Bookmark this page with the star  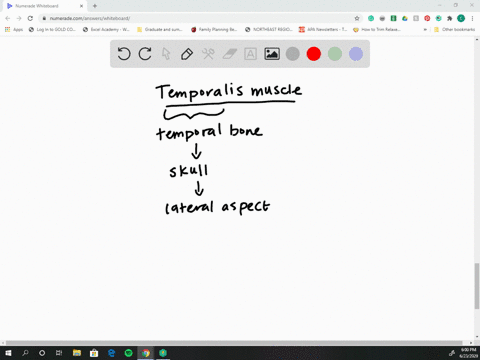[x=357, y=18]
